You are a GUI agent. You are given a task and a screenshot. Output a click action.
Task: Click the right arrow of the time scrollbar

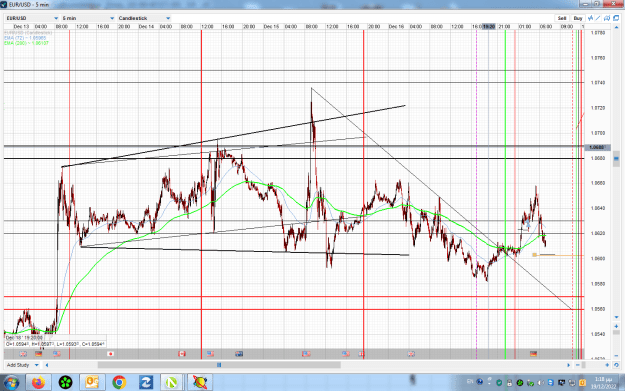pyautogui.click(x=568, y=365)
